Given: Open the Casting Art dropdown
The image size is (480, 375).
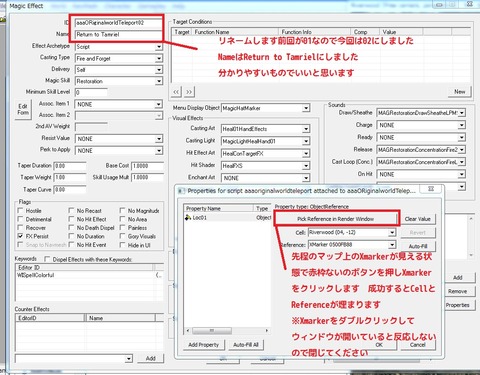Looking at the screenshot, I should click(306, 129).
